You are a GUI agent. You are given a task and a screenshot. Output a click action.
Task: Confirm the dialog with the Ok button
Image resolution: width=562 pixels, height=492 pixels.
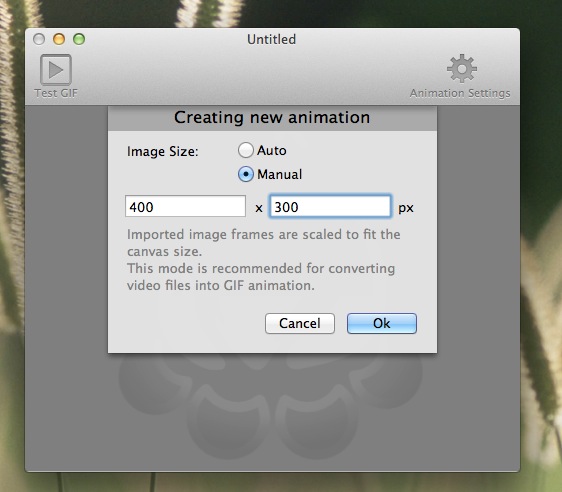[x=382, y=324]
